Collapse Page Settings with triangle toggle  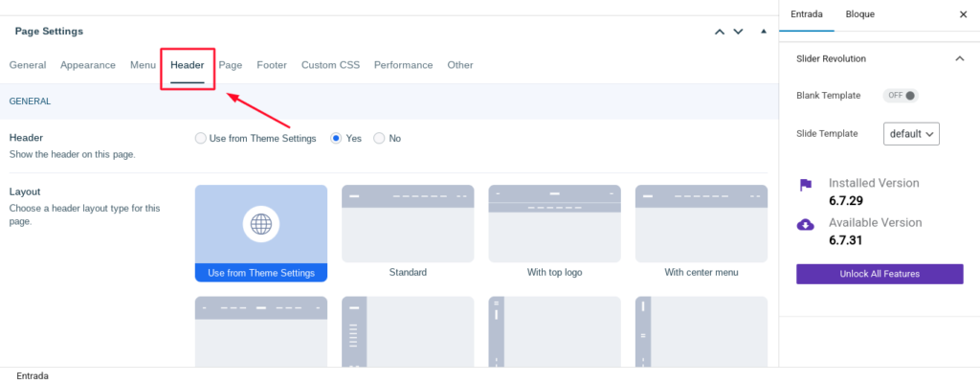[x=763, y=31]
